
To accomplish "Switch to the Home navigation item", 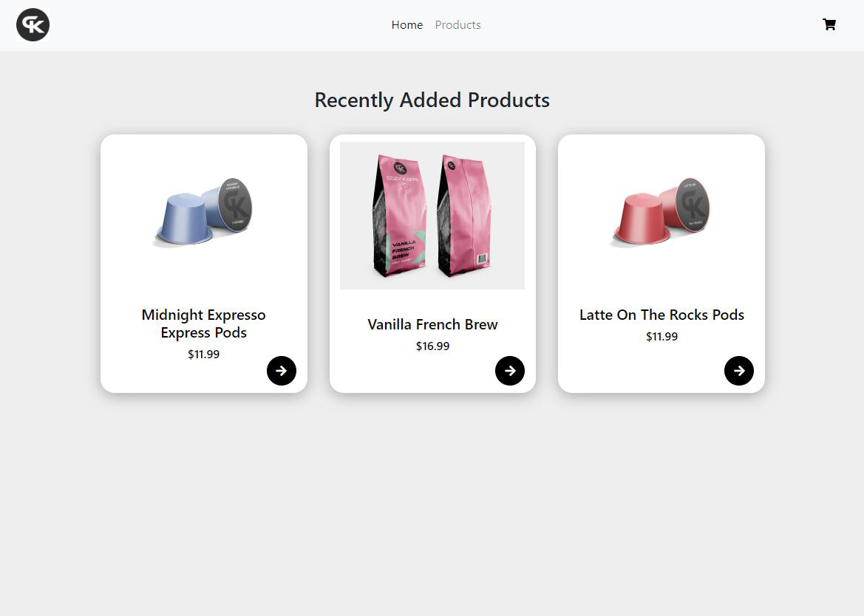I will (407, 24).
